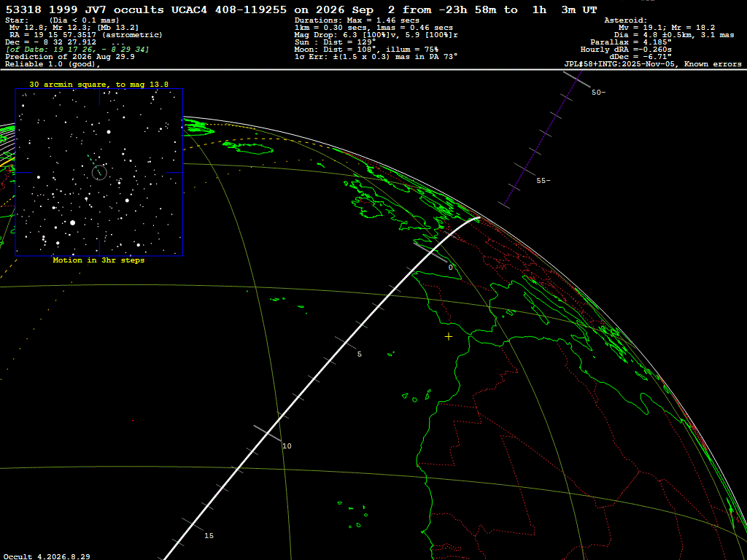Image resolution: width=747 pixels, height=560 pixels.
Task: Select the 0 minute tick label on path
Action: coord(451,268)
